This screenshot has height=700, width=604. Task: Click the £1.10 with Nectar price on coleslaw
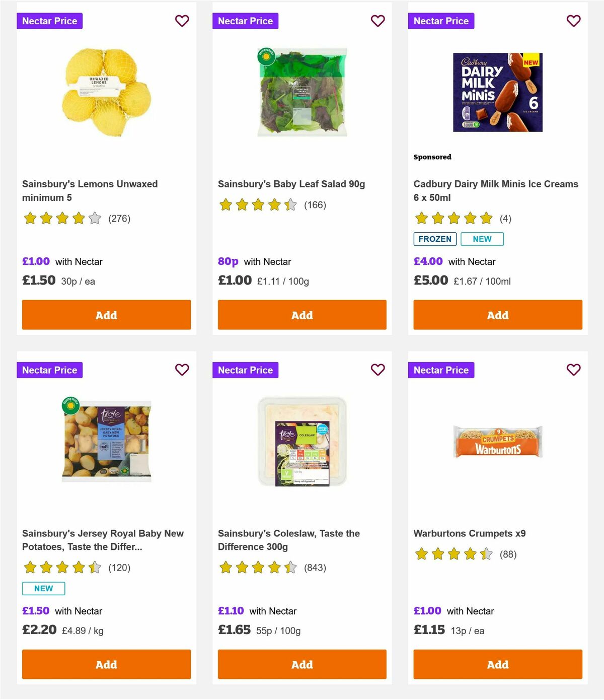[256, 611]
